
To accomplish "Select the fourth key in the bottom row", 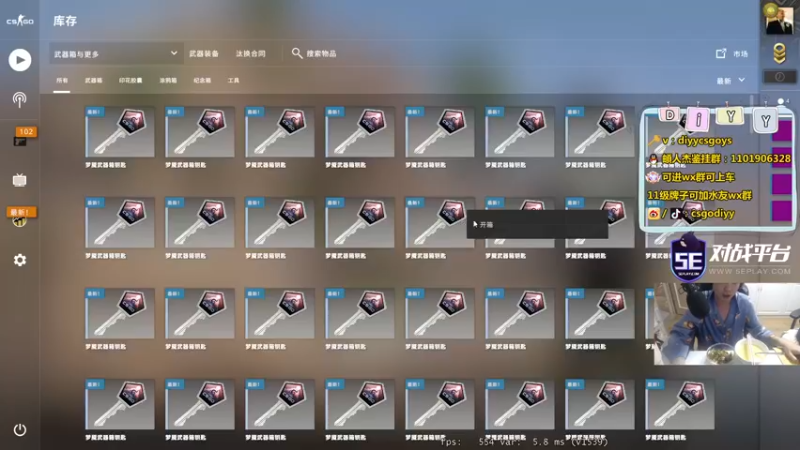I will (x=360, y=404).
